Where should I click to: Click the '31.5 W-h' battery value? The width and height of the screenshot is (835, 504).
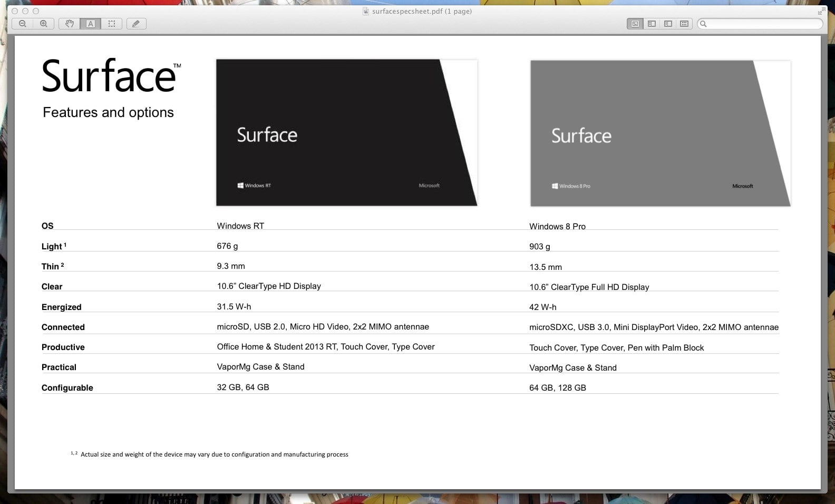(x=234, y=306)
